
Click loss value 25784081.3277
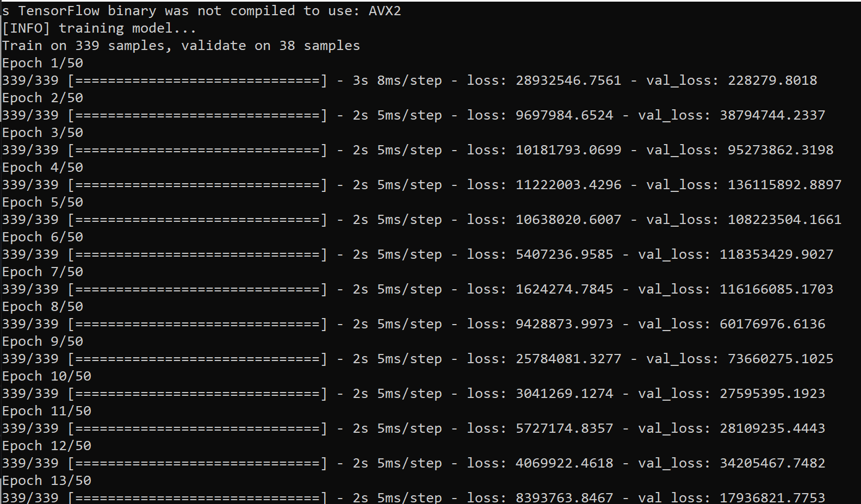pos(568,359)
